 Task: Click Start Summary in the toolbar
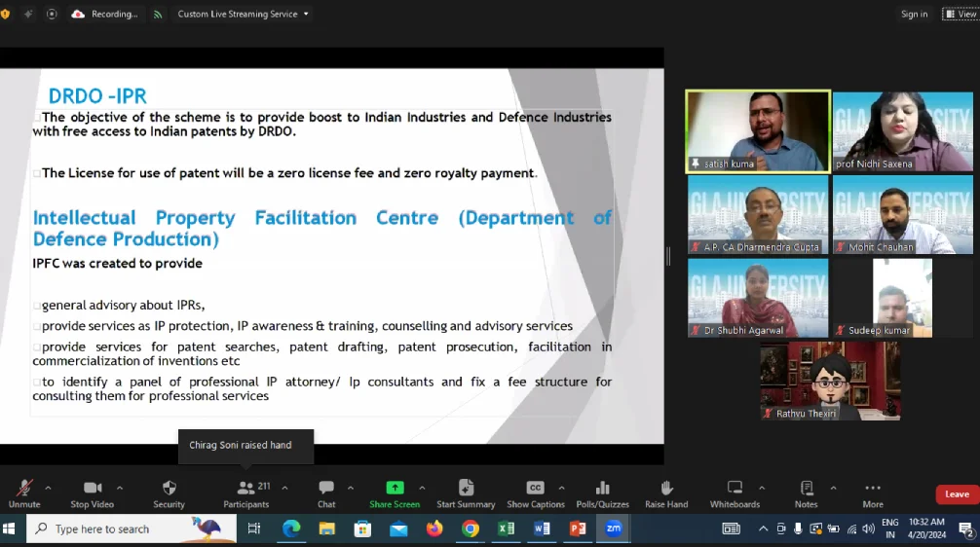click(466, 492)
